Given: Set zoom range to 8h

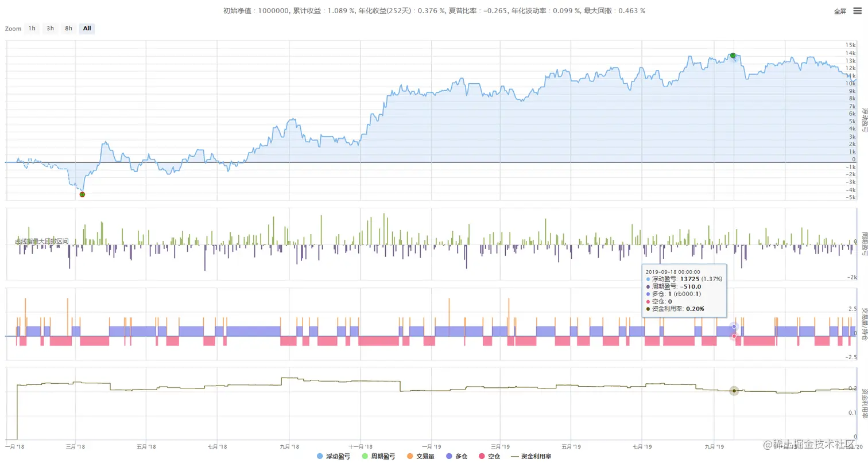Looking at the screenshot, I should [x=69, y=28].
